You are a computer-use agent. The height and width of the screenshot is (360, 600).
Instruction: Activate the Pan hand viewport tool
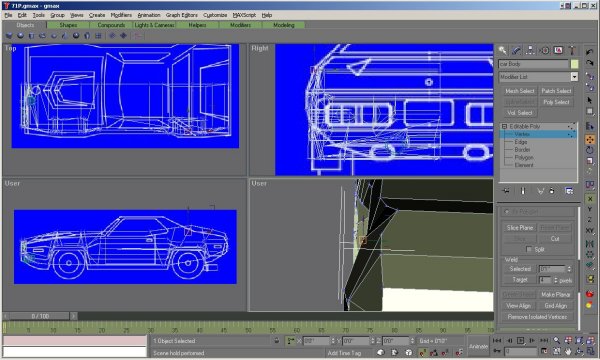coord(568,350)
